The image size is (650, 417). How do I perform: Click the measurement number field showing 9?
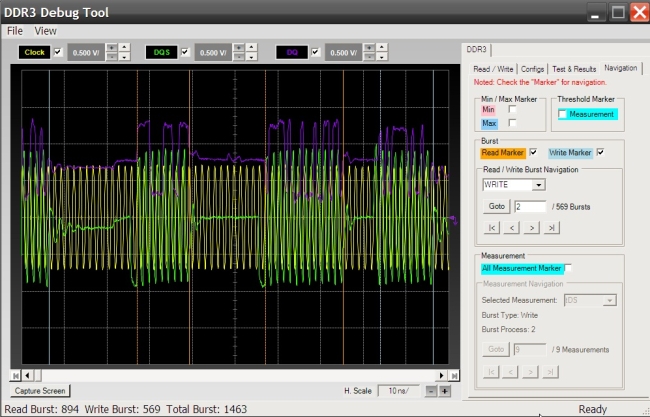pos(530,350)
